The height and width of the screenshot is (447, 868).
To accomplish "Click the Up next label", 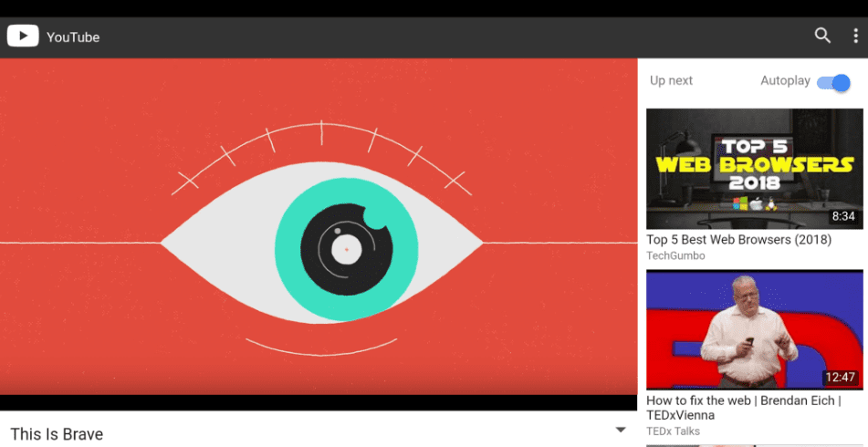I will click(671, 81).
